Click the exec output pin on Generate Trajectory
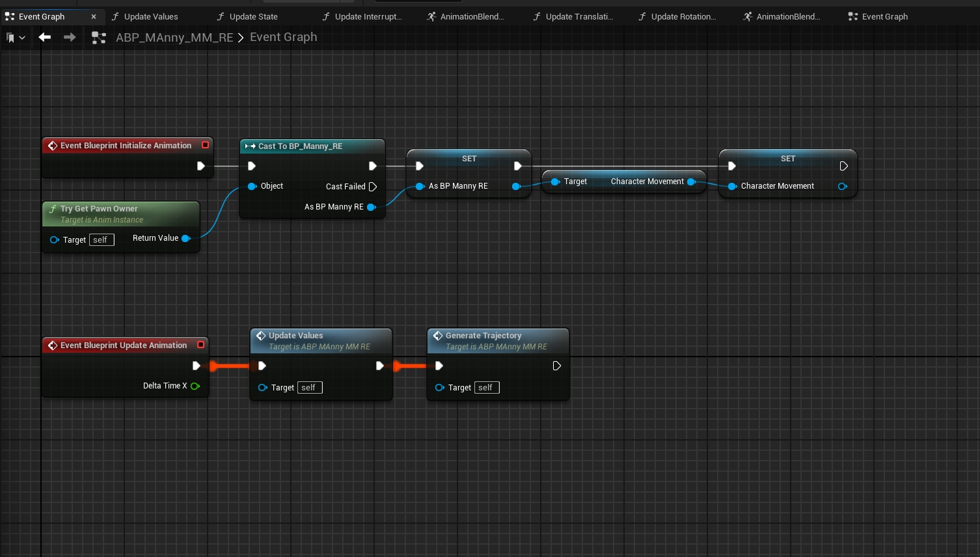 pos(557,366)
